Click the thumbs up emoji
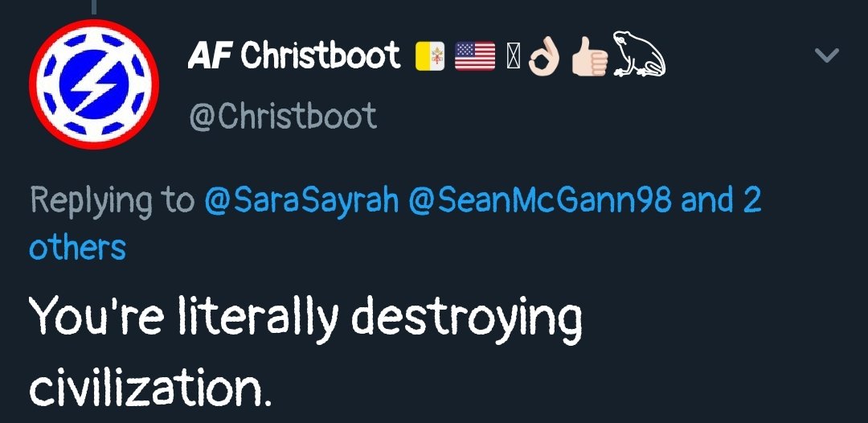 click(x=590, y=58)
